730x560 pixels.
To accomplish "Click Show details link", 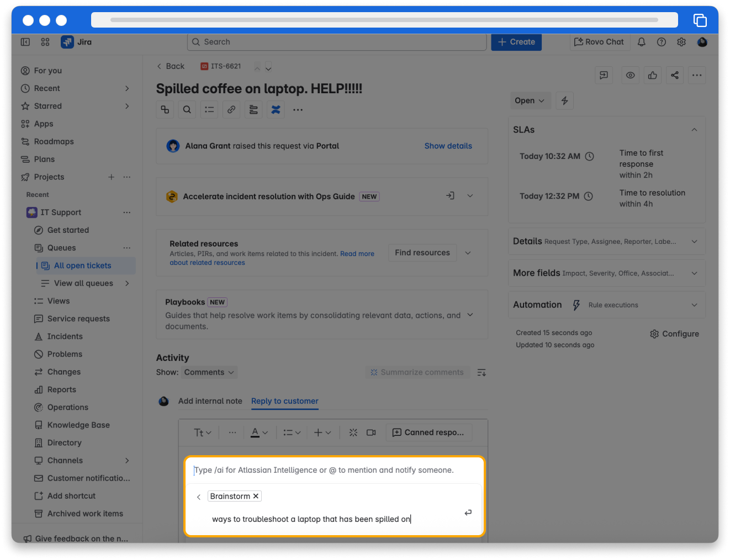I will click(448, 146).
